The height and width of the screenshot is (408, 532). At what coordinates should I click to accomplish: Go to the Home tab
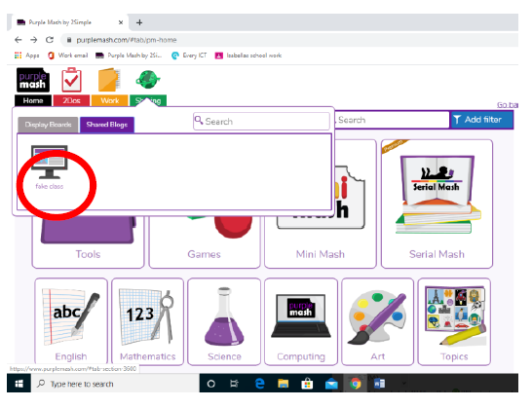click(x=33, y=100)
